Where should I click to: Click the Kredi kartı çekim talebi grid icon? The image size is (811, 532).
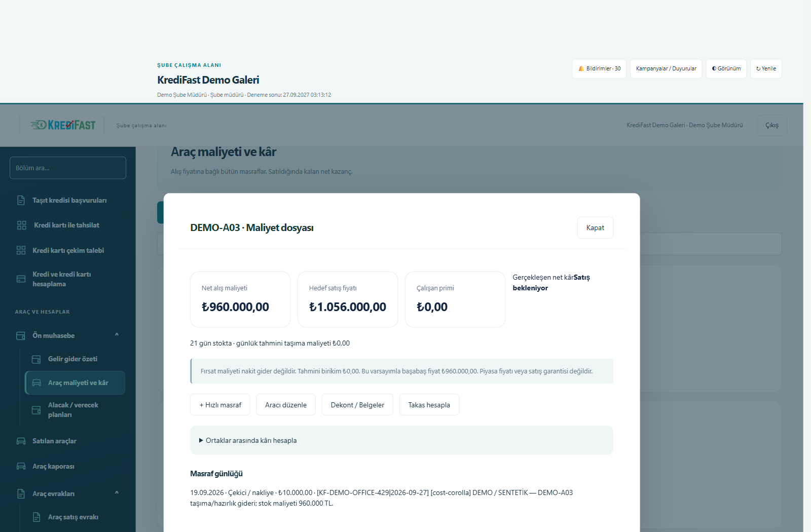click(x=21, y=250)
